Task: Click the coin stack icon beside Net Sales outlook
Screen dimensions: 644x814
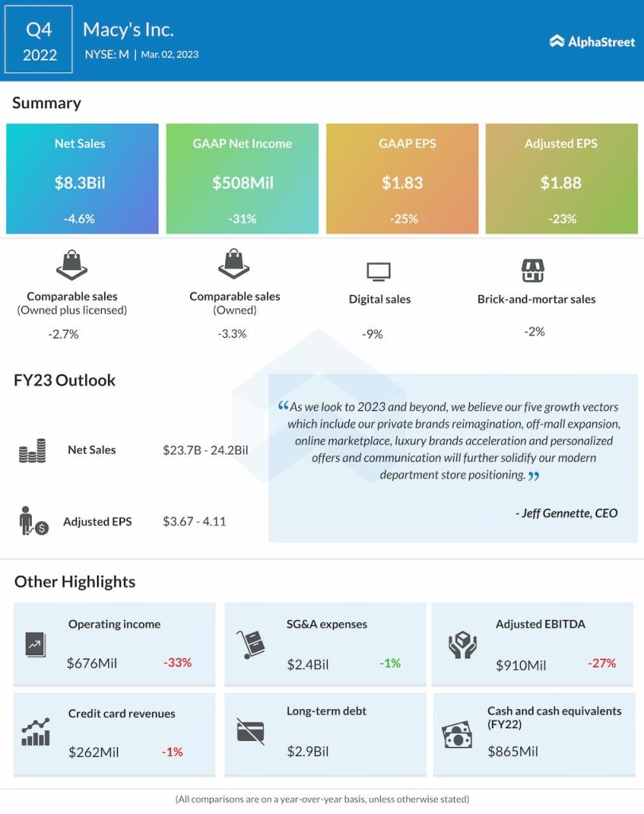Action: [33, 451]
